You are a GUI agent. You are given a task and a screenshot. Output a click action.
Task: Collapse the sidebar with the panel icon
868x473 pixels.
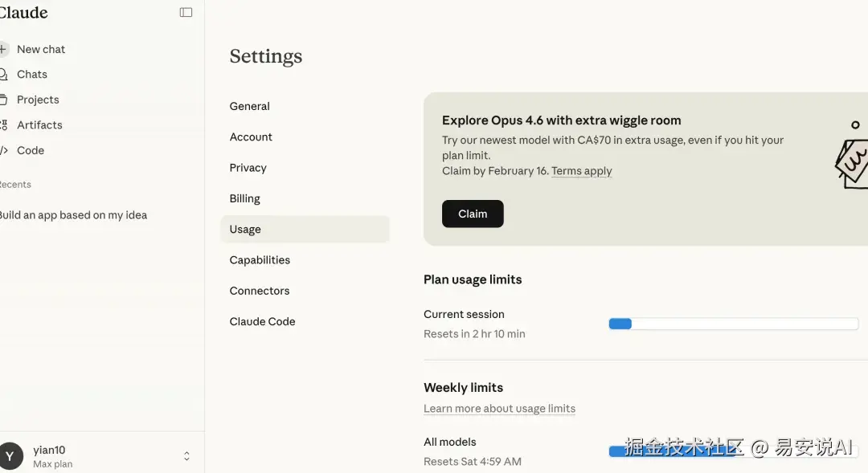(x=186, y=13)
